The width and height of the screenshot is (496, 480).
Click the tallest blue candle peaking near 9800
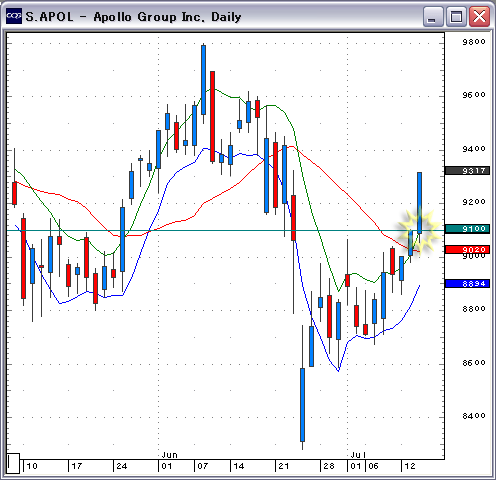pos(203,80)
